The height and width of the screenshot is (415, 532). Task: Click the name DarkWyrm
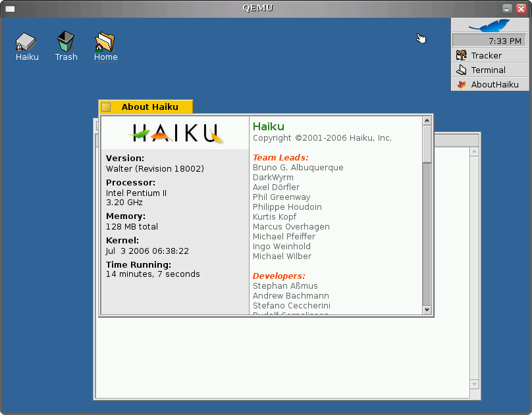273,177
